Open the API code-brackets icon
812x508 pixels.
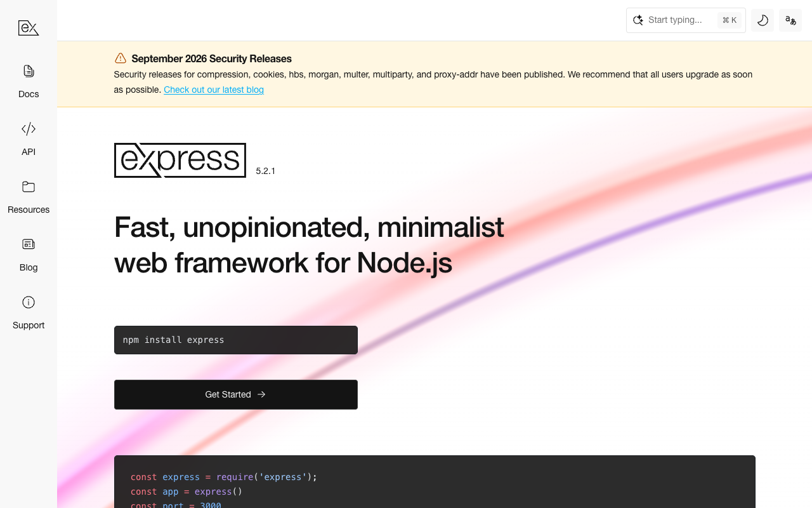coord(29,129)
